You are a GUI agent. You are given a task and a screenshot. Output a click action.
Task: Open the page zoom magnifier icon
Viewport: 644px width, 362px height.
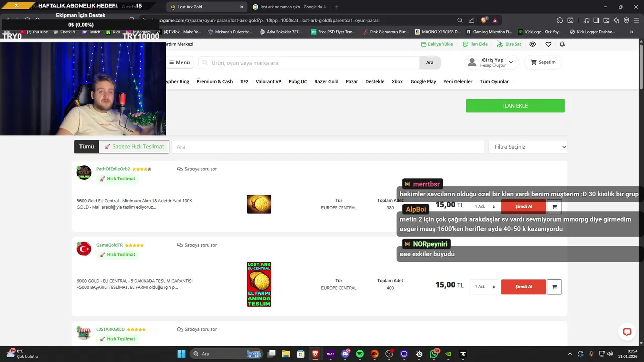coord(460,20)
